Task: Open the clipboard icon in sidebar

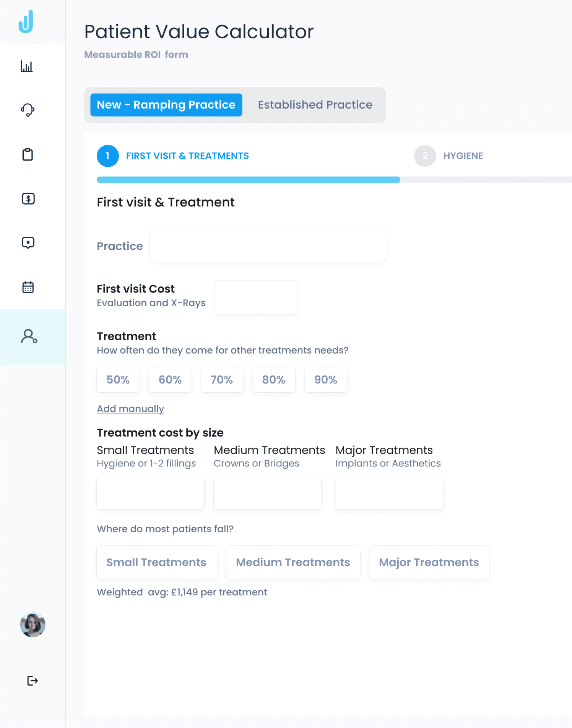Action: click(28, 154)
